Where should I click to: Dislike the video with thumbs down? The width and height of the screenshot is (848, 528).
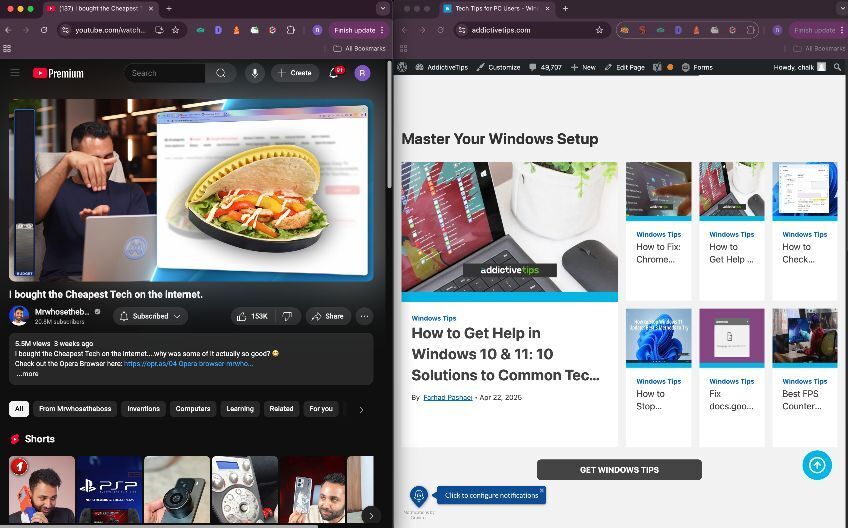coord(287,316)
